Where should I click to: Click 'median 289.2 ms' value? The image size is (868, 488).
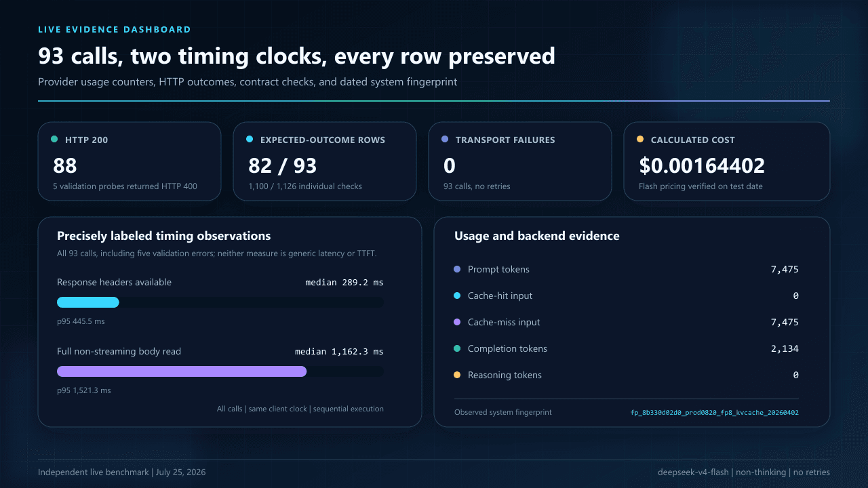(344, 282)
